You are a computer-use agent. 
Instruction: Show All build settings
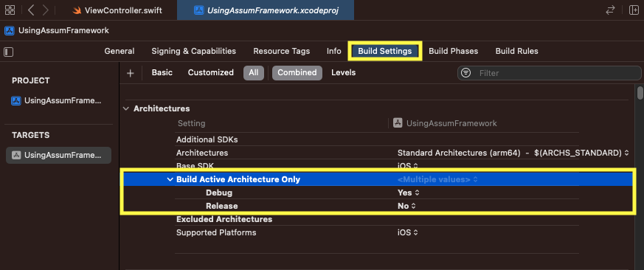(x=254, y=73)
